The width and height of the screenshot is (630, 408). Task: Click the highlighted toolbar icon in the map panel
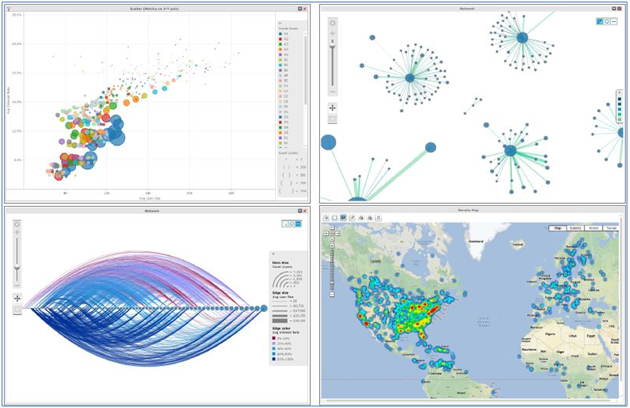coord(343,217)
